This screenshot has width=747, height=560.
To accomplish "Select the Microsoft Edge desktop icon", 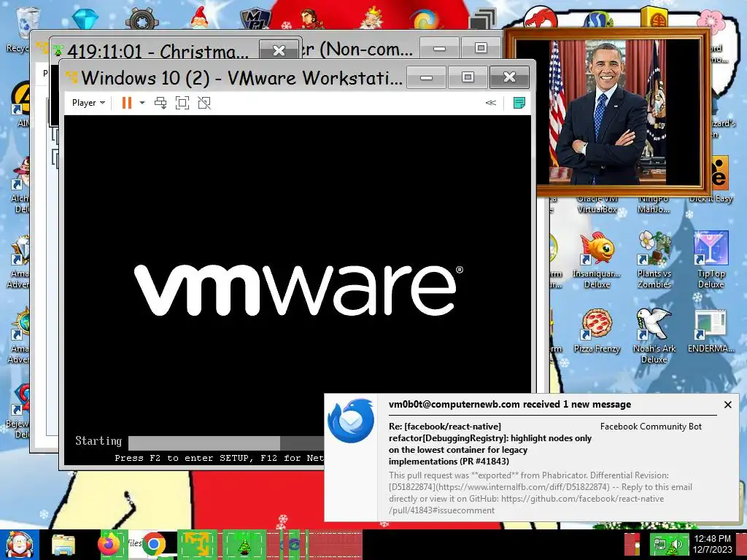I will 424,20.
